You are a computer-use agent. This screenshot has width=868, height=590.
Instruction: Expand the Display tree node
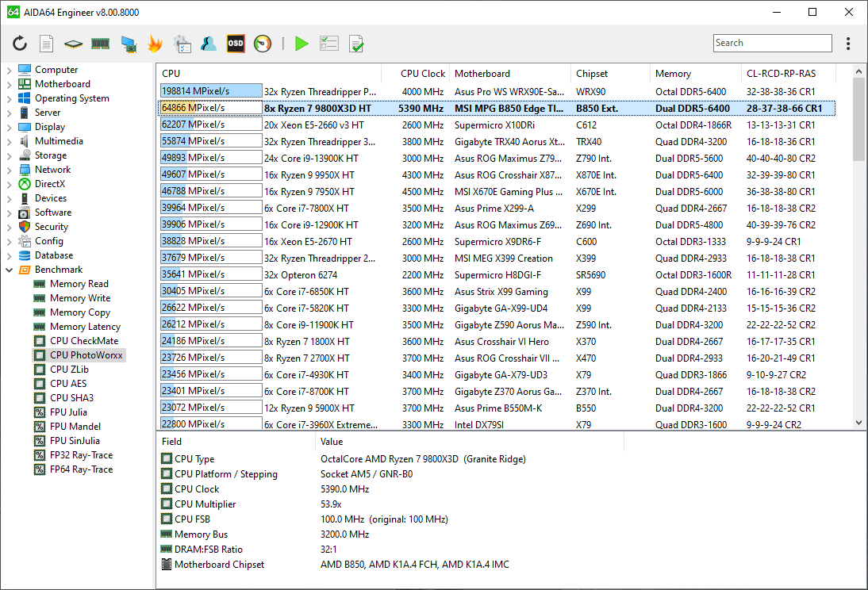coord(9,128)
